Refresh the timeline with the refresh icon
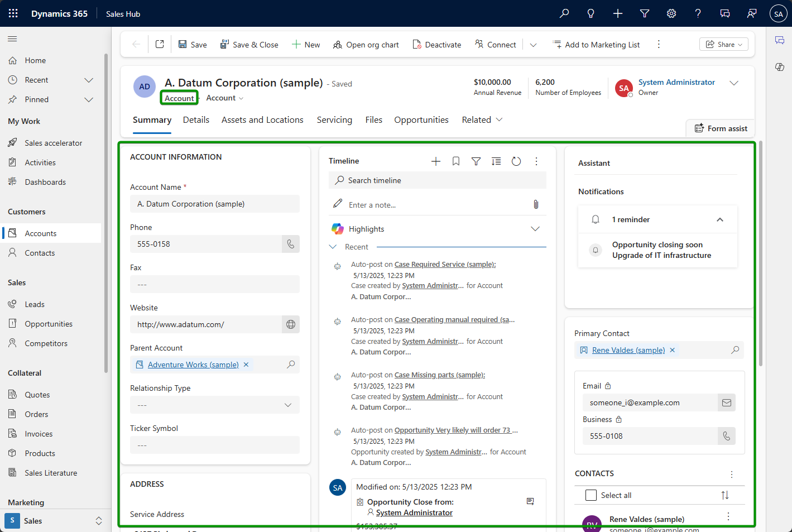 [x=516, y=161]
